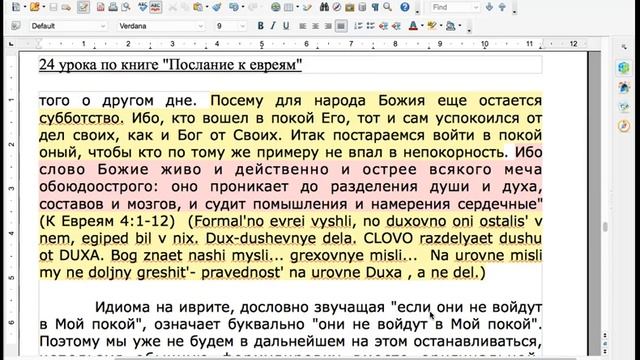Click heading "24 урока по книге"

pyautogui.click(x=99, y=64)
